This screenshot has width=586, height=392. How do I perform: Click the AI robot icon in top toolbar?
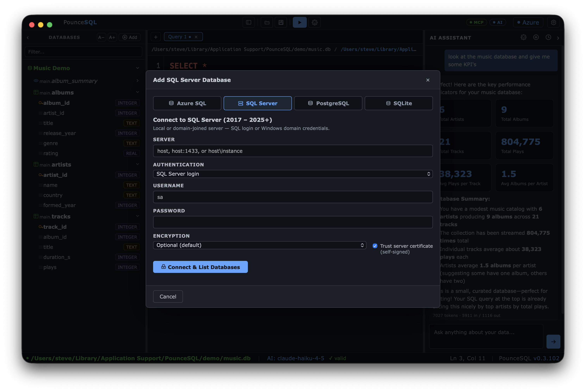tap(315, 22)
